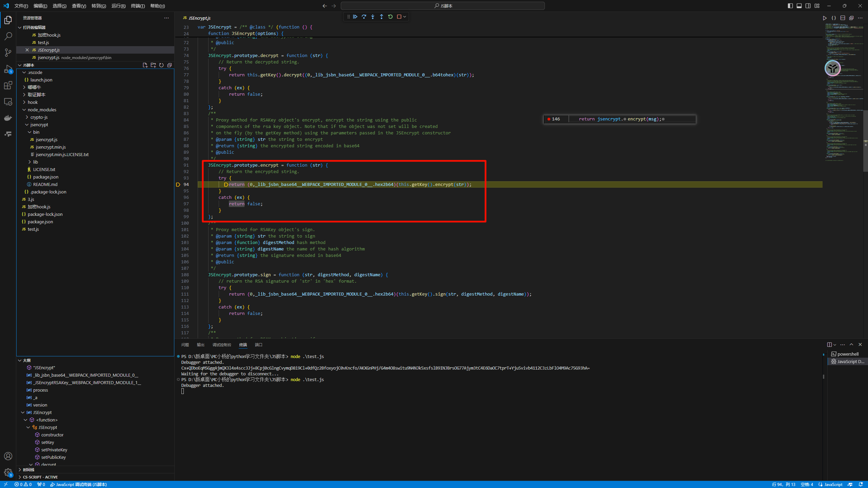Expand the 时间线 section
This screenshot has width=868, height=488.
[28, 470]
